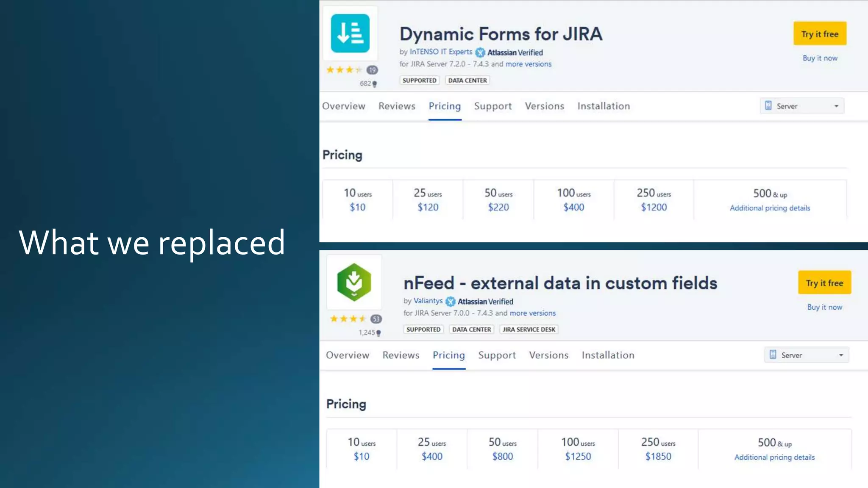Screen dimensions: 868x488
Task: Click the 682 installs icon under Dynamic Forms
Action: [374, 84]
